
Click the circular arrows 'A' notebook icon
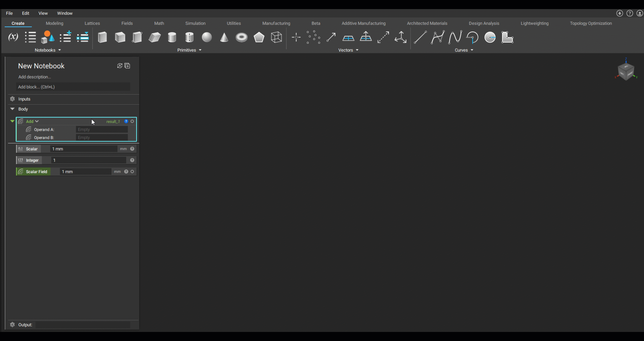[119, 66]
